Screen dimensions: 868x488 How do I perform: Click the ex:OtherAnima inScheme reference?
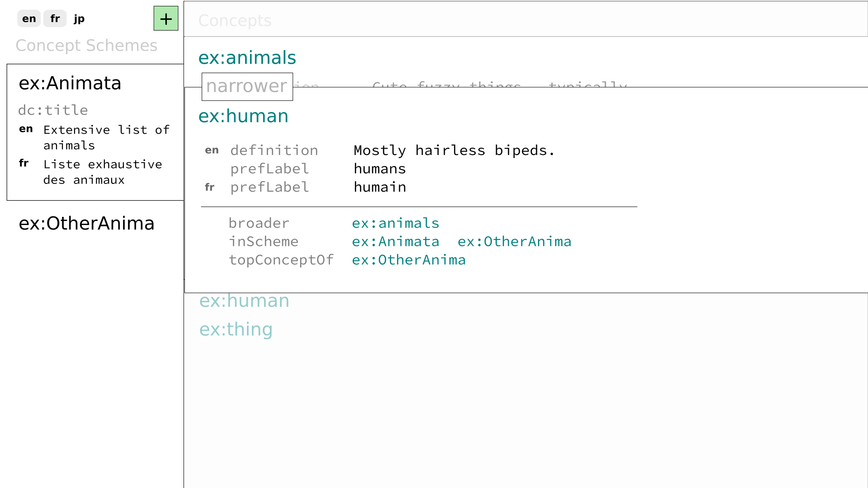click(x=514, y=241)
